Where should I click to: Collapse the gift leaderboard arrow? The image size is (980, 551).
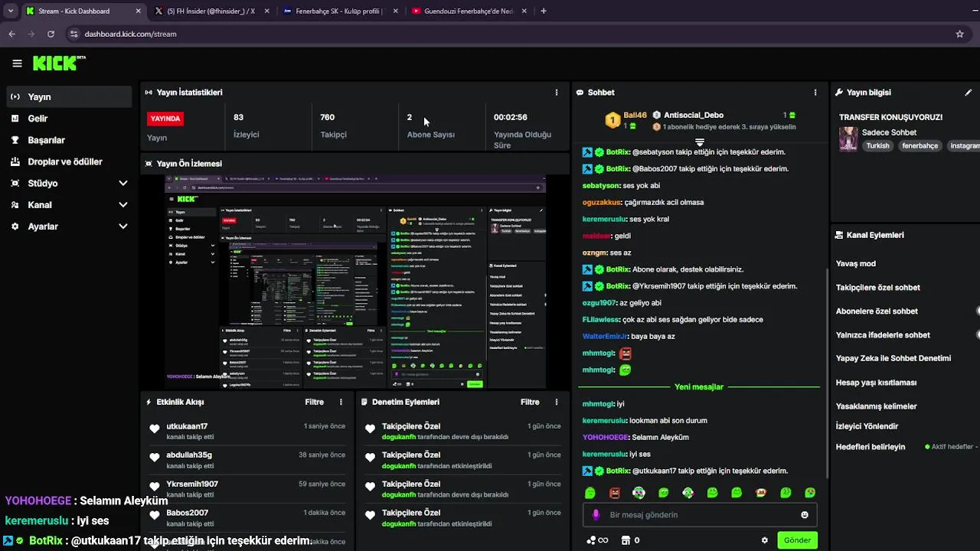tap(699, 142)
